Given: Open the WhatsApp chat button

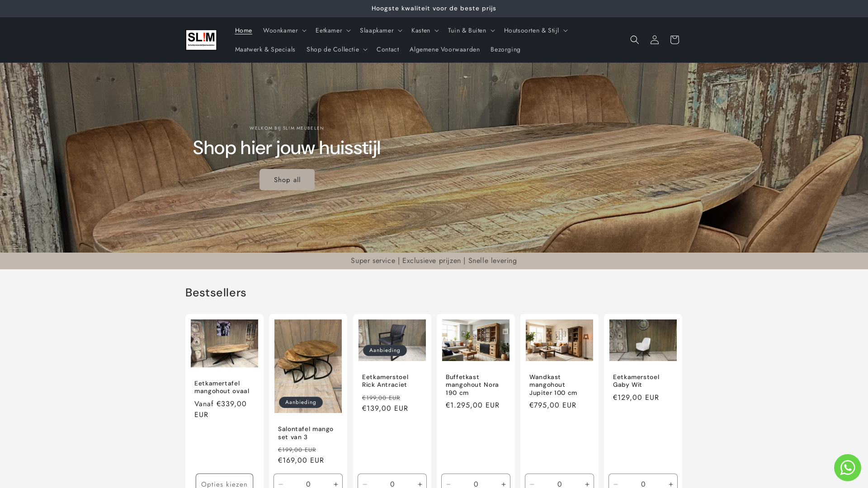Looking at the screenshot, I should tap(847, 468).
